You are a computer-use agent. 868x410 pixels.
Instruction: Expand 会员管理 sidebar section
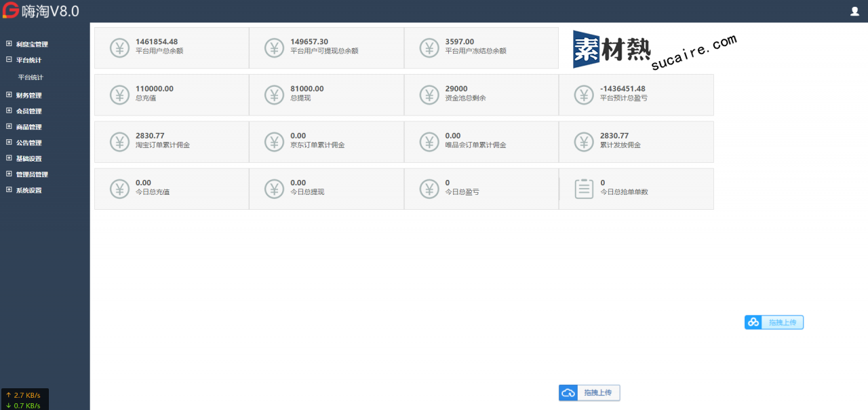pos(9,111)
